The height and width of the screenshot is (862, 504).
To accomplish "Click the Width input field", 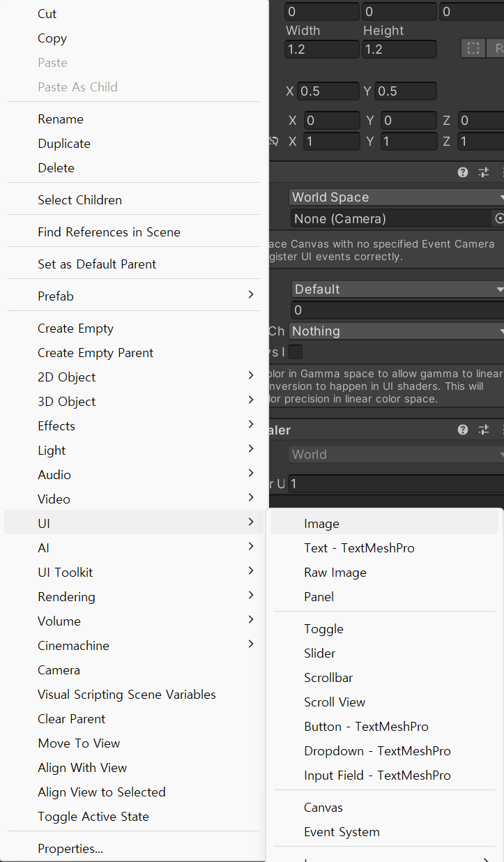I will pyautogui.click(x=321, y=50).
